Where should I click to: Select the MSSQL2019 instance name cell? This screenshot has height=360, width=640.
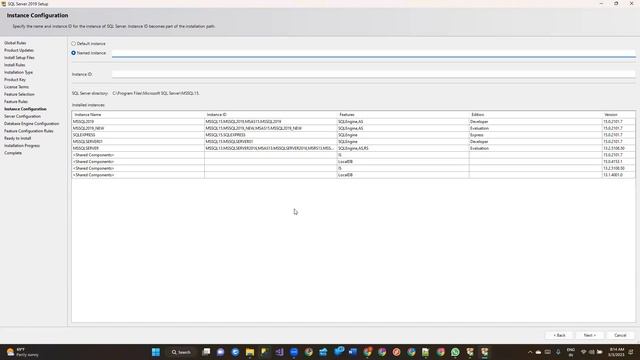tap(138, 122)
